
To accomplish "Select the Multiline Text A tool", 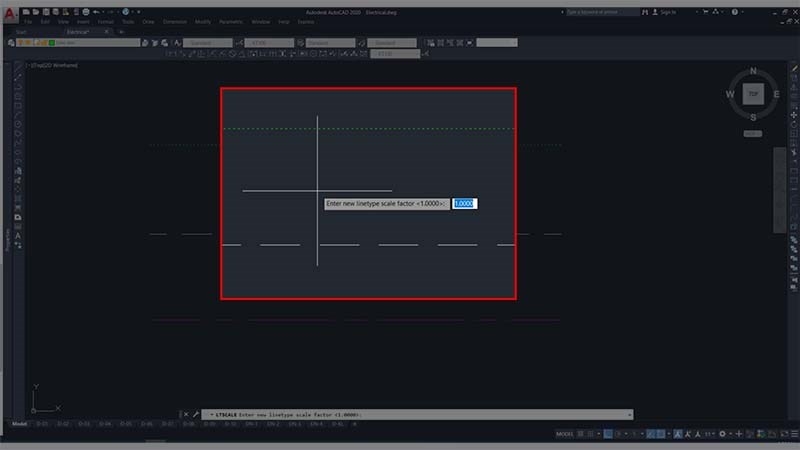I will (18, 236).
